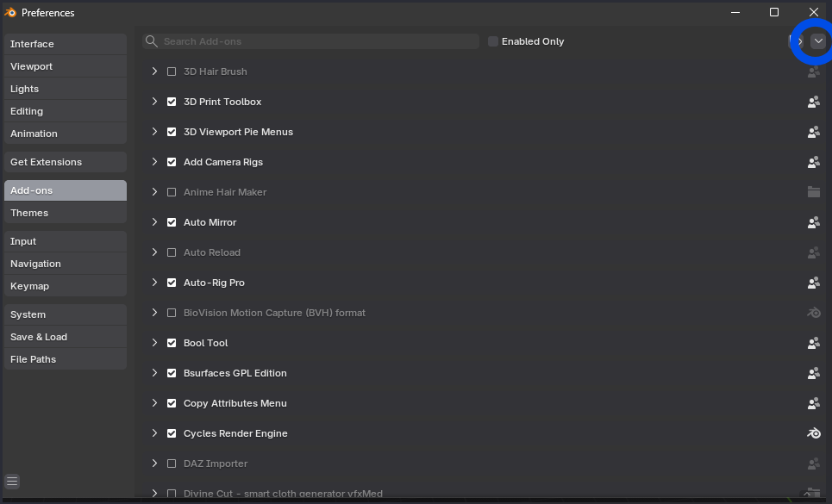Go to the Lights preferences tab
The width and height of the screenshot is (832, 504).
tap(66, 89)
